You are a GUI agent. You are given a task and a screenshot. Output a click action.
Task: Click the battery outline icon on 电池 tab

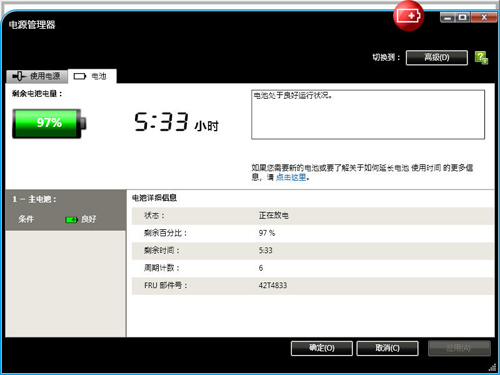tap(80, 76)
